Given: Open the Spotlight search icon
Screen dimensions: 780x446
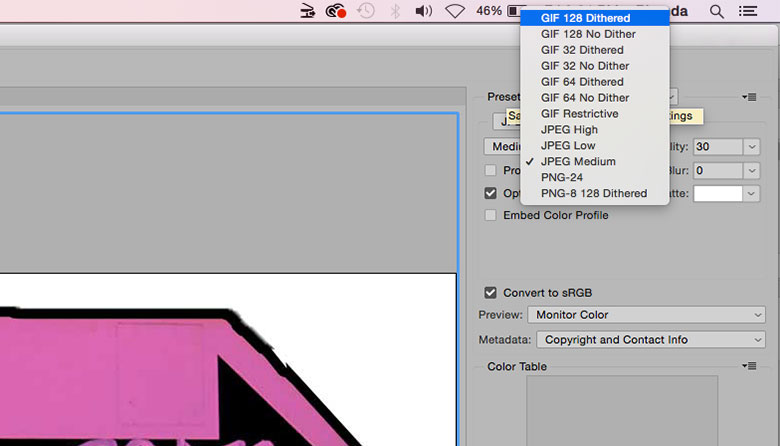Looking at the screenshot, I should coord(716,11).
